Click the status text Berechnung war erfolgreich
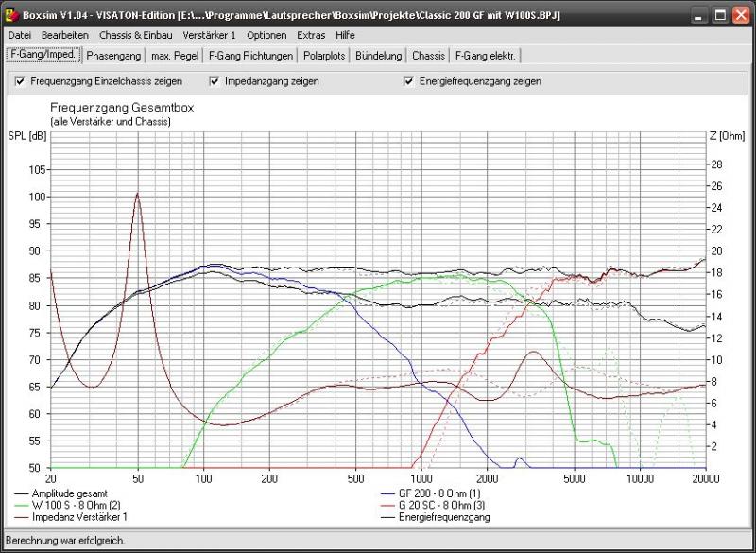The image size is (756, 553). coord(65,541)
